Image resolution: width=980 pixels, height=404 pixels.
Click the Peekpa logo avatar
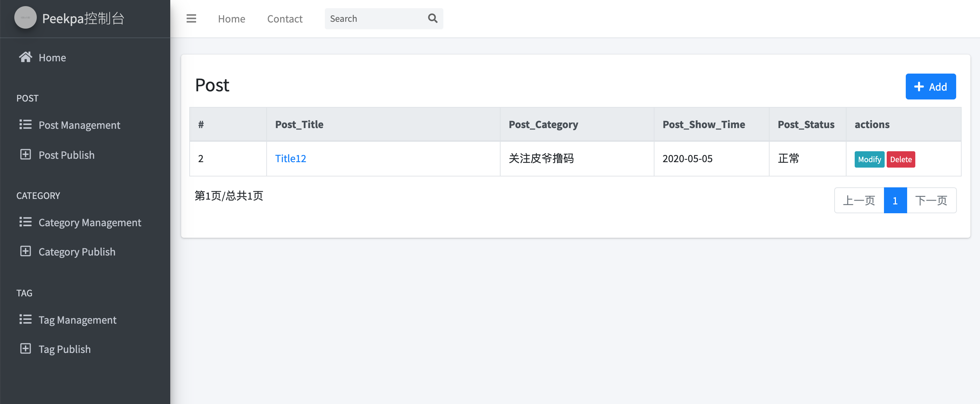pyautogui.click(x=25, y=18)
